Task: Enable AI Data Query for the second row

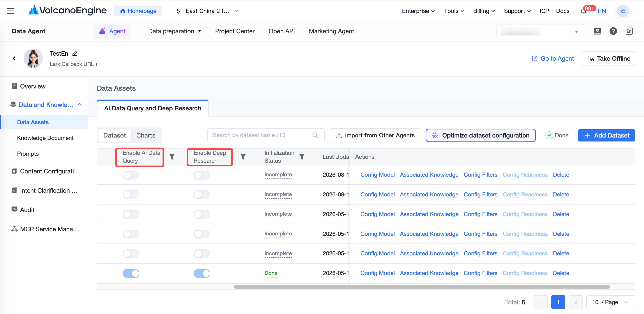Action: coord(131,194)
